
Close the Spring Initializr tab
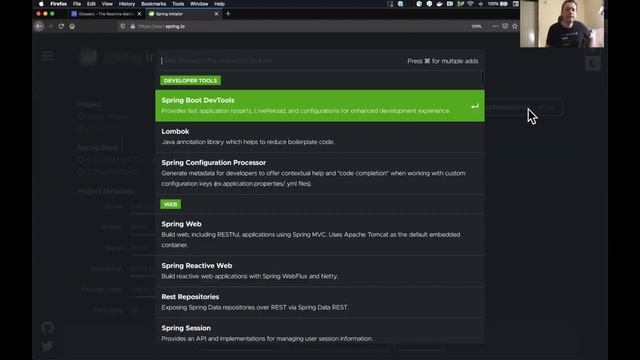click(x=216, y=14)
